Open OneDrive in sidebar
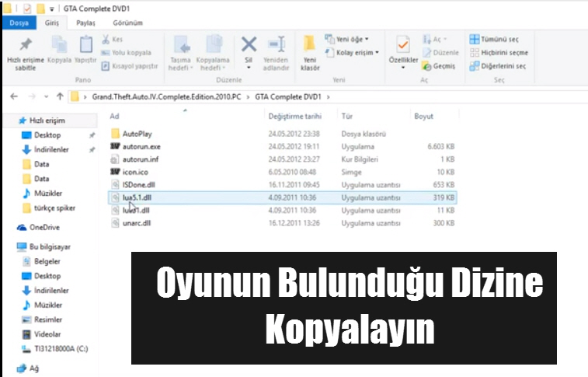The height and width of the screenshot is (377, 588). pos(44,227)
